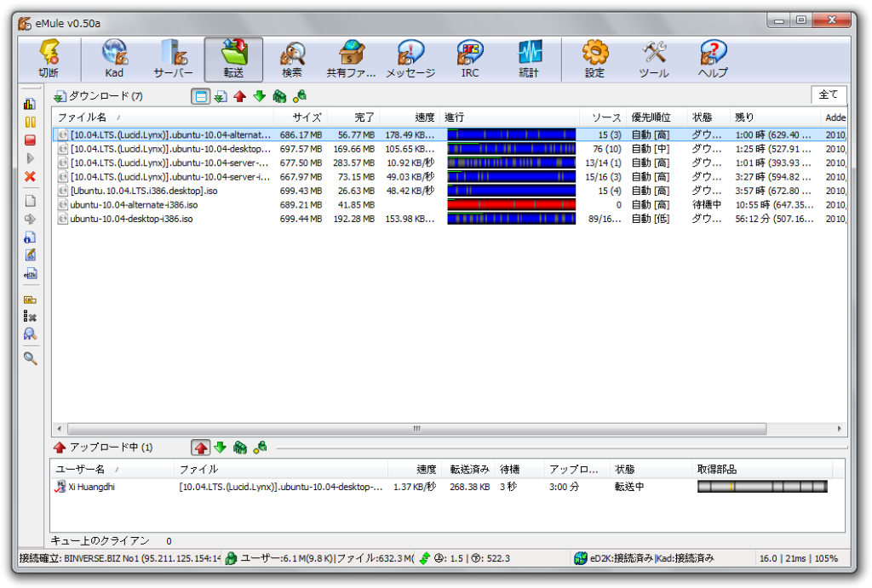
Task: Open the Kad network page
Action: [x=115, y=59]
